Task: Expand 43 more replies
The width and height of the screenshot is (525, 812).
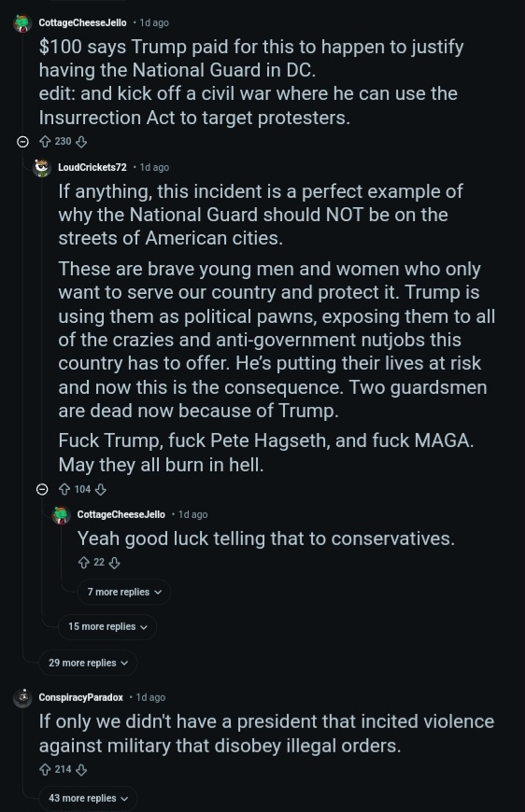Action: point(88,798)
